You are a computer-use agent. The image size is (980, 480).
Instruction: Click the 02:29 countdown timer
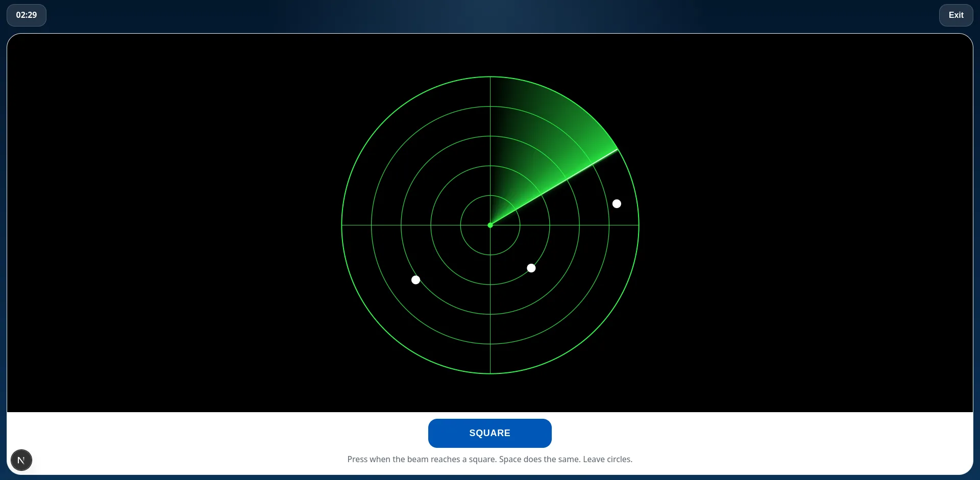[27, 15]
